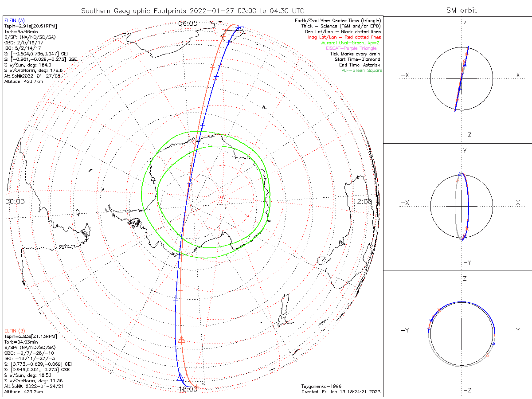The image size is (532, 399).
Task: Click '-X' label in the X-Z orbit panel
Action: tap(405, 75)
